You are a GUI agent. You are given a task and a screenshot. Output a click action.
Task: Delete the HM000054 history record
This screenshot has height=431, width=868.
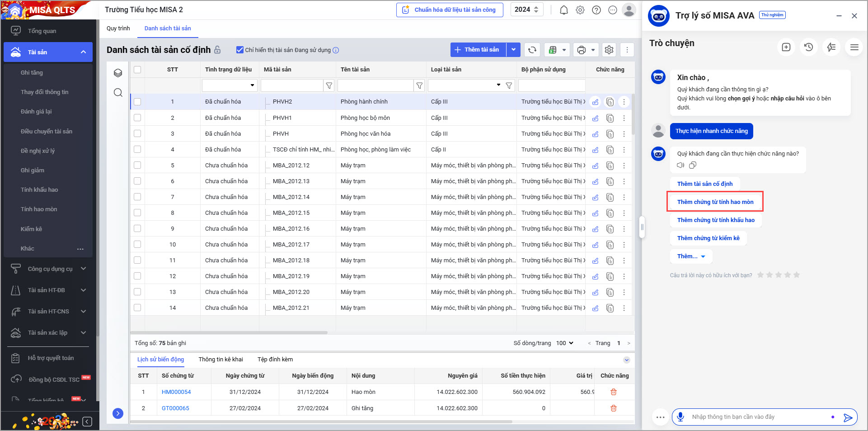click(x=613, y=392)
